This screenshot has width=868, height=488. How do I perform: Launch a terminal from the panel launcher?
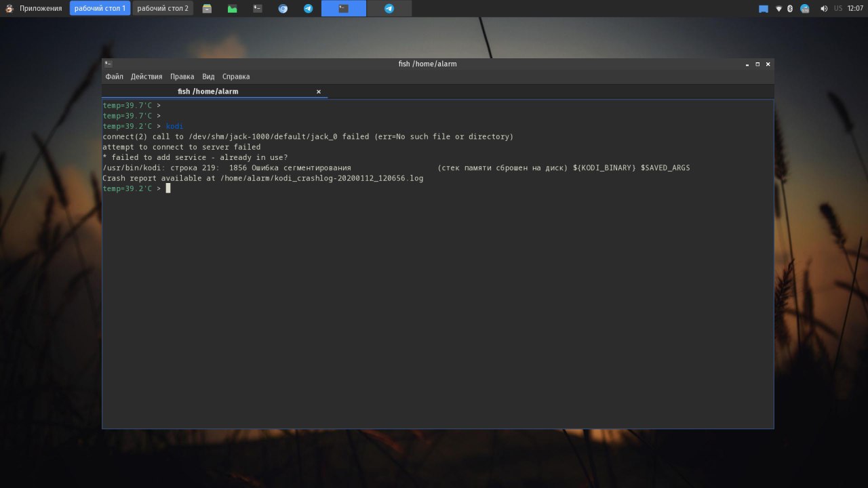point(258,9)
